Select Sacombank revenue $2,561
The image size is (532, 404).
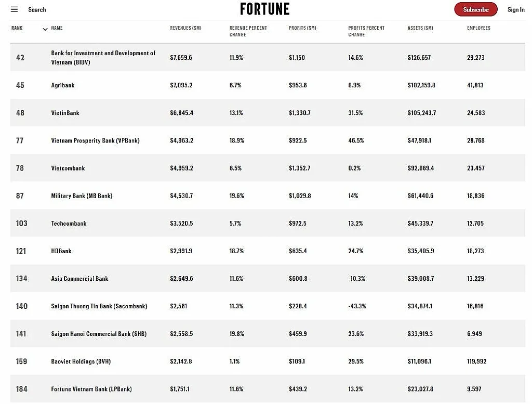pos(179,306)
